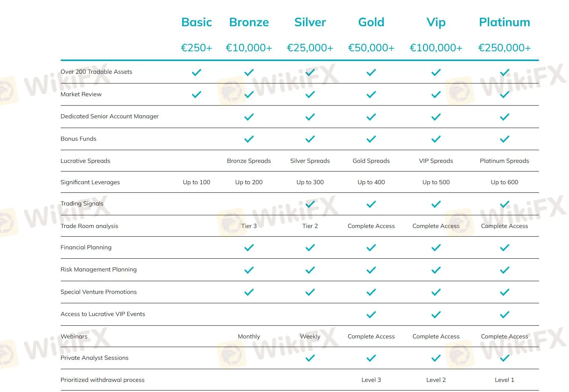Click the Basic checkmark in Market Review row

[196, 95]
